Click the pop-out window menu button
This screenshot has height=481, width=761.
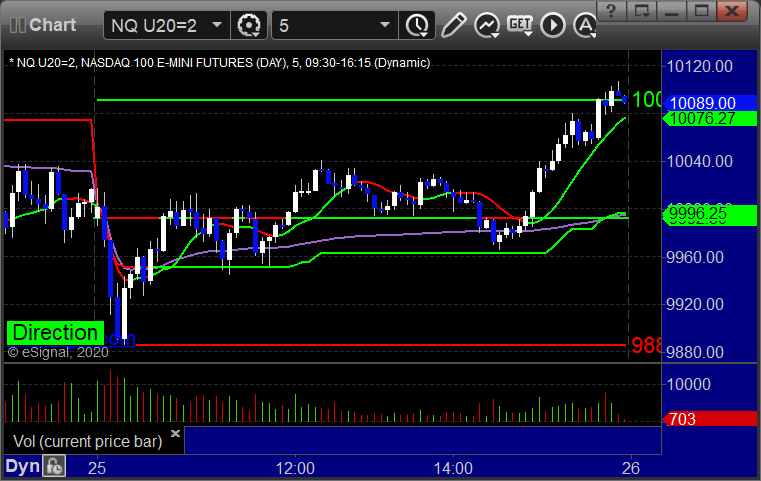(x=642, y=10)
